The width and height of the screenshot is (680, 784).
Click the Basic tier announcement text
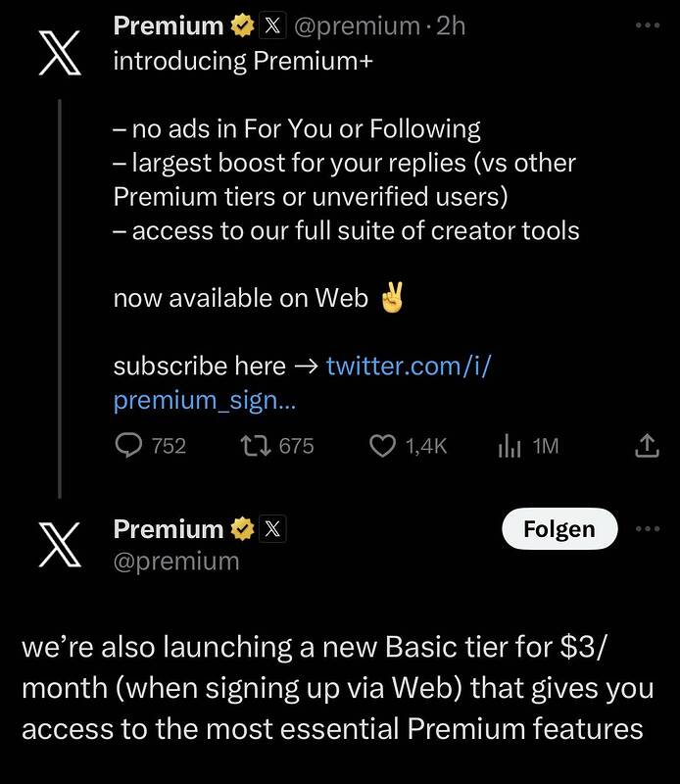click(338, 688)
